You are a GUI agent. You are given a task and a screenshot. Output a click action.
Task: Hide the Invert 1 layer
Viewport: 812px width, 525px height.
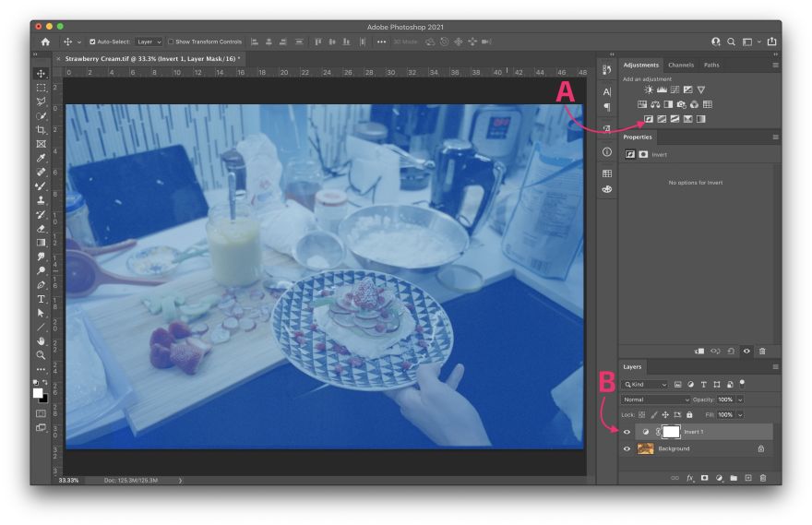[x=627, y=432]
